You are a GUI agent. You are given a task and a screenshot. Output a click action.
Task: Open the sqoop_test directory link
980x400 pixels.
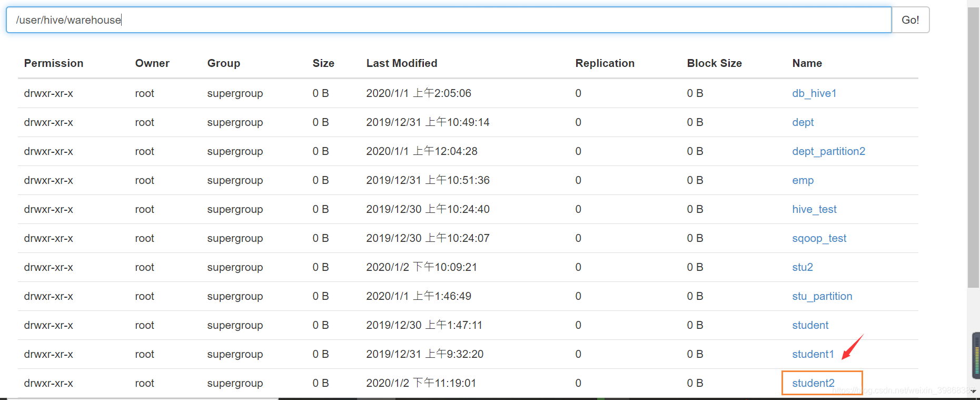click(819, 238)
